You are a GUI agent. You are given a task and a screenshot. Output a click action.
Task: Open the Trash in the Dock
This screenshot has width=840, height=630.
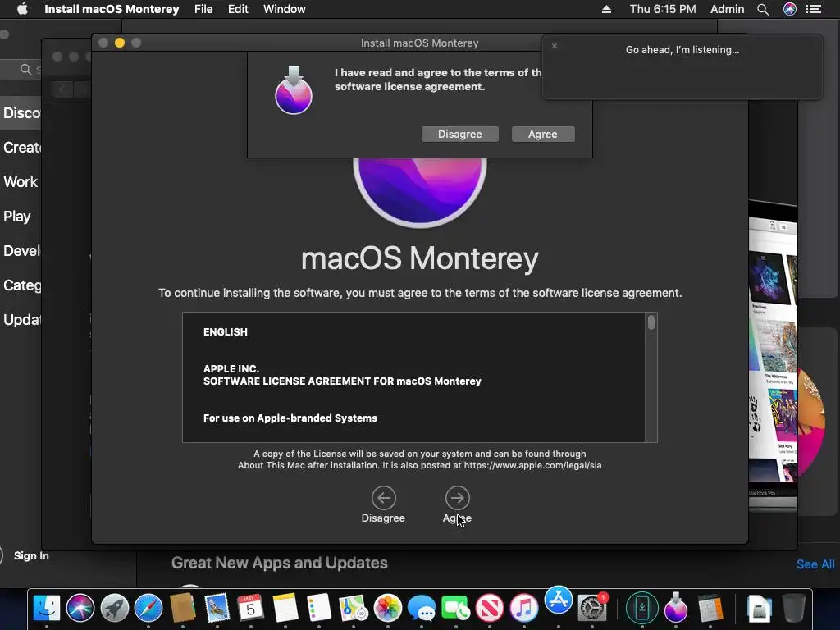coord(793,609)
